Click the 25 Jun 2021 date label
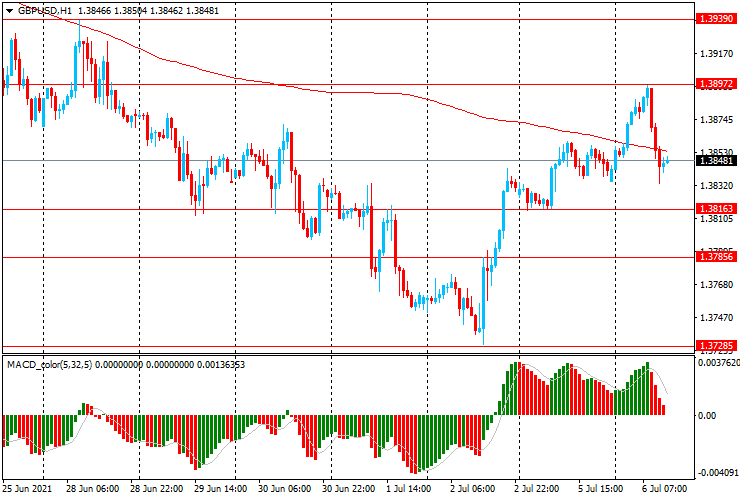Image resolution: width=740 pixels, height=500 pixels. [x=27, y=489]
